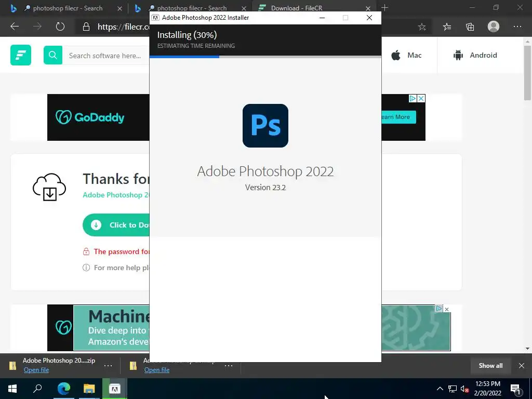Click the Photoshop Ps logo in the installer
The height and width of the screenshot is (399, 532).
265,126
